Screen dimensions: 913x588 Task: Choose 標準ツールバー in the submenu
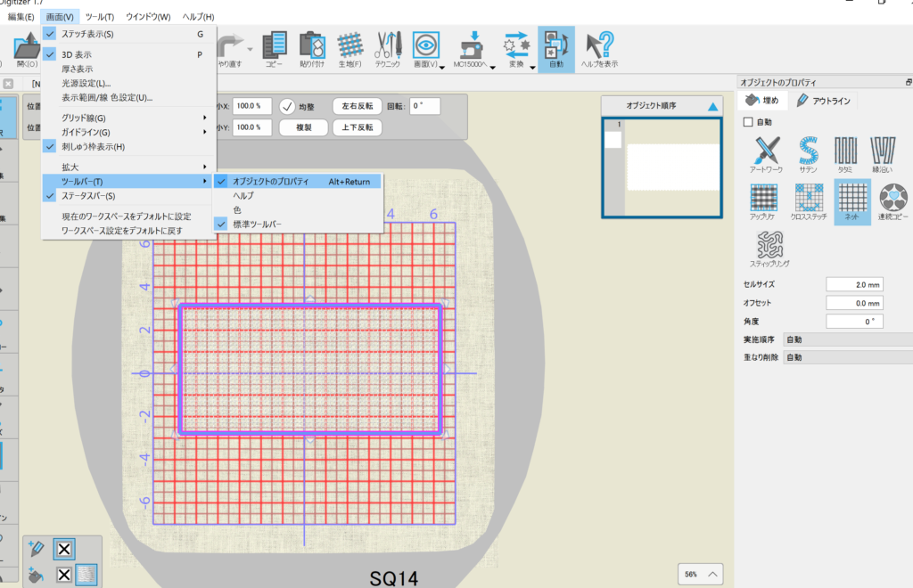click(257, 224)
